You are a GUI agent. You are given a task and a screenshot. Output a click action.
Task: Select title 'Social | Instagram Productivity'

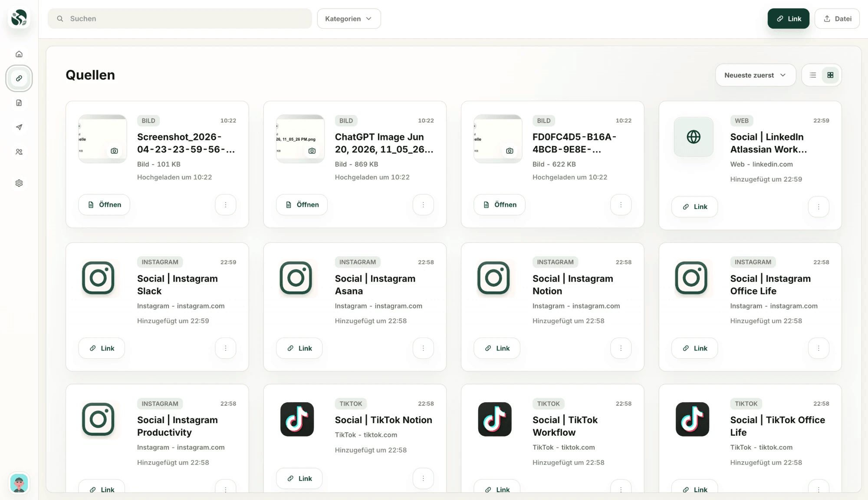[x=178, y=426]
